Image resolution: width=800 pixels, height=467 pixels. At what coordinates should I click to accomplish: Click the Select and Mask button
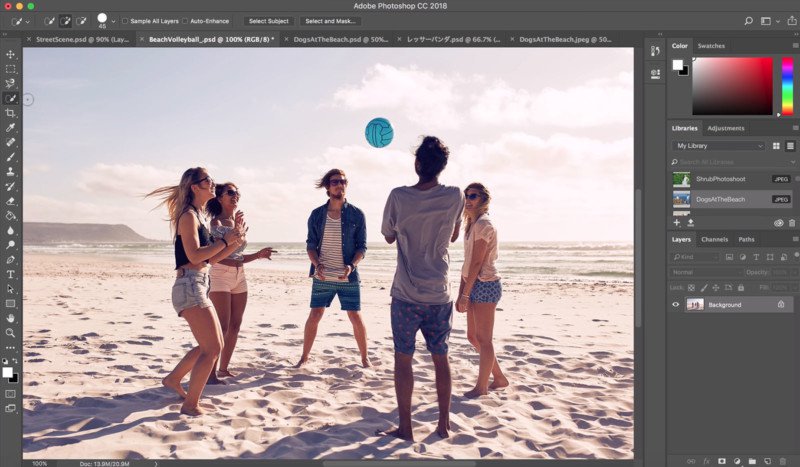[x=330, y=21]
